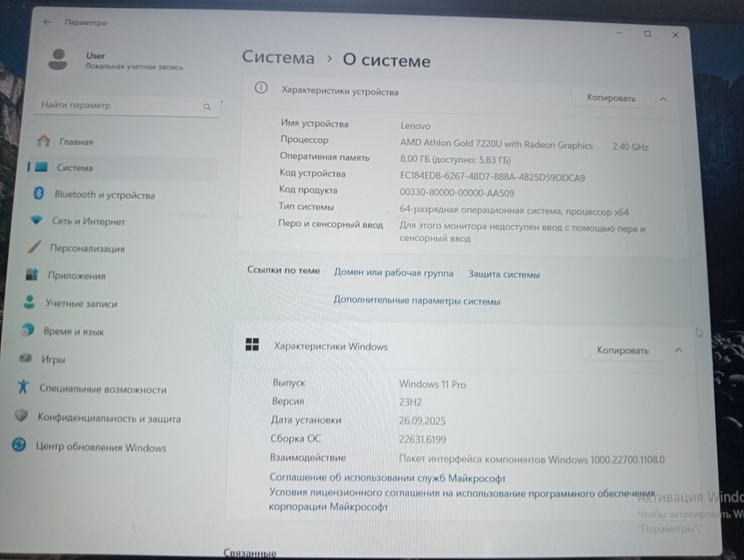Click the search magnifier icon
744x560 pixels.
point(207,107)
